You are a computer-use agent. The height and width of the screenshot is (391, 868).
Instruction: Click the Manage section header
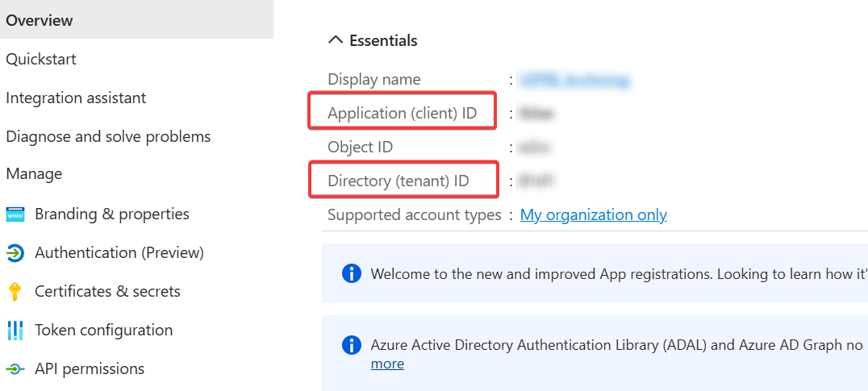pos(34,173)
